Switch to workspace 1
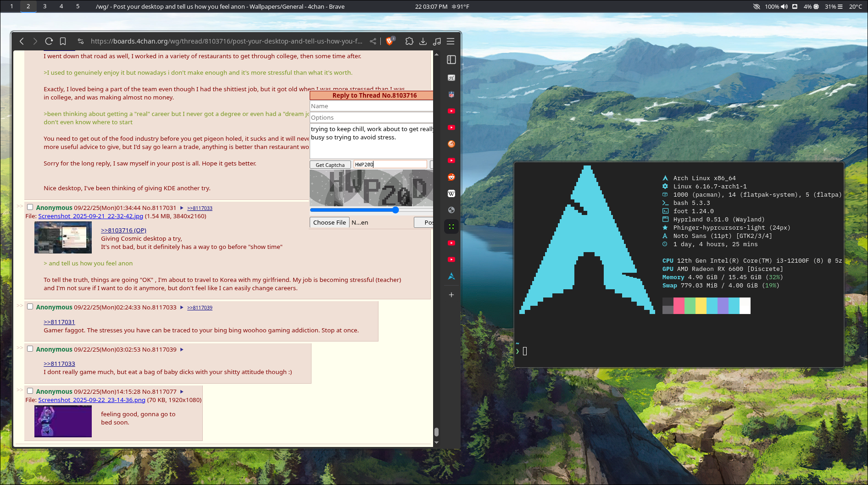Image resolution: width=868 pixels, height=485 pixels. click(x=11, y=6)
